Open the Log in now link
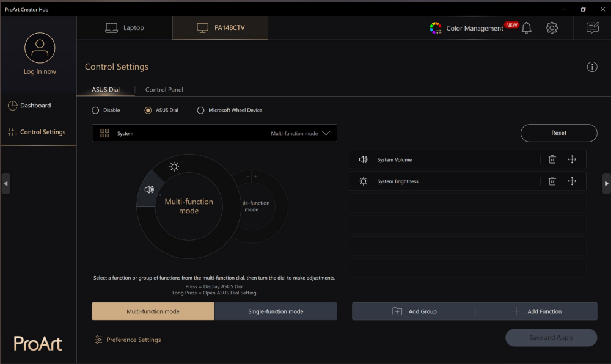The width and height of the screenshot is (611, 364). [40, 71]
